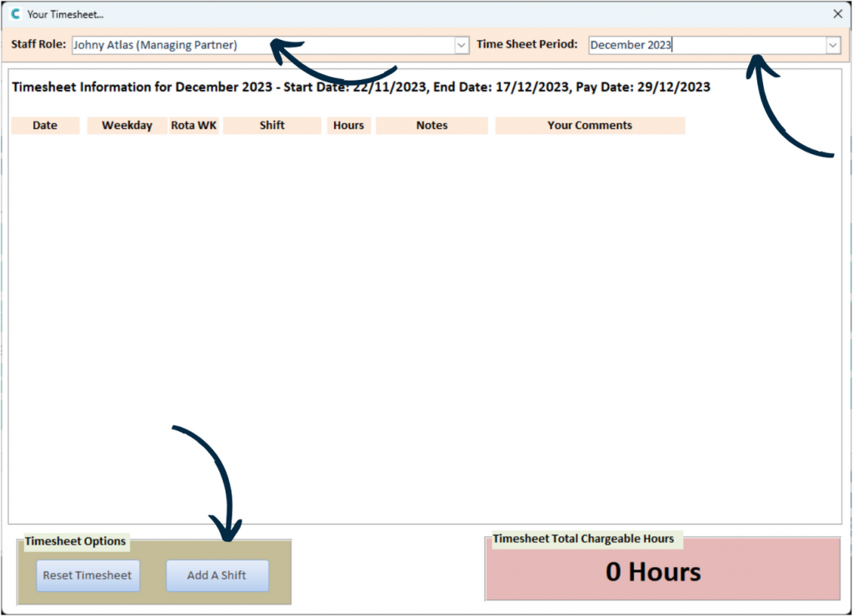Select the Your Comments column header

(x=589, y=126)
